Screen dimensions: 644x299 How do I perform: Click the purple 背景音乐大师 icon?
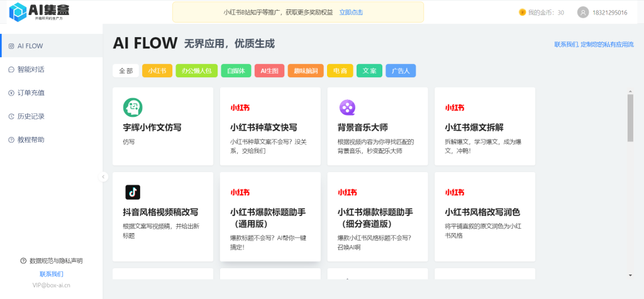click(x=347, y=108)
